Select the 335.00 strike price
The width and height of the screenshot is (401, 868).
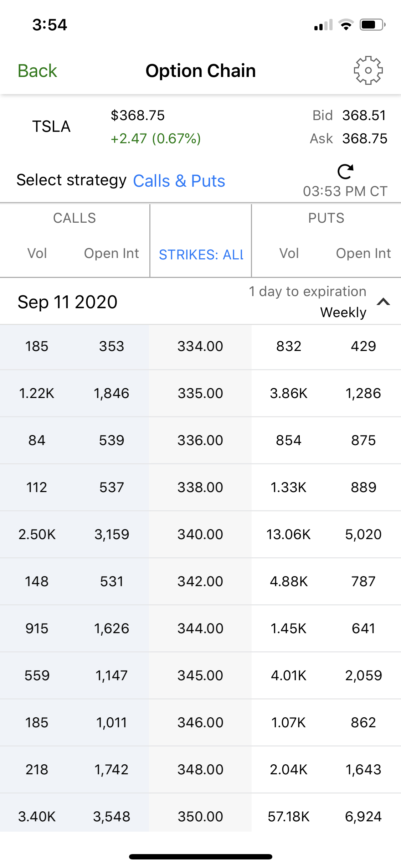200,393
